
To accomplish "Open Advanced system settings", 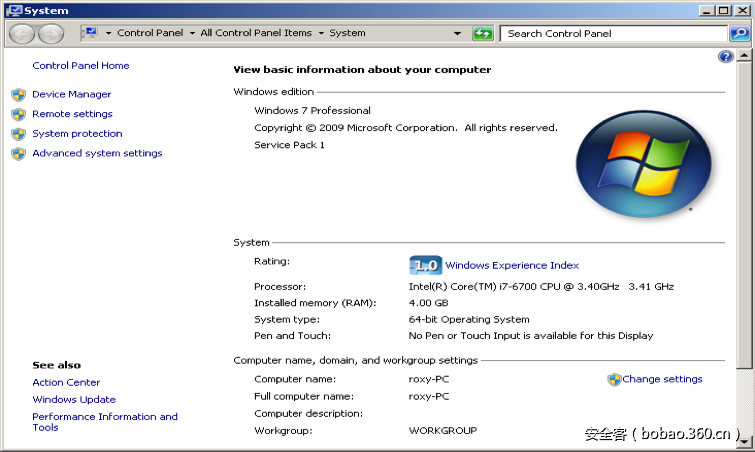I will [x=97, y=153].
